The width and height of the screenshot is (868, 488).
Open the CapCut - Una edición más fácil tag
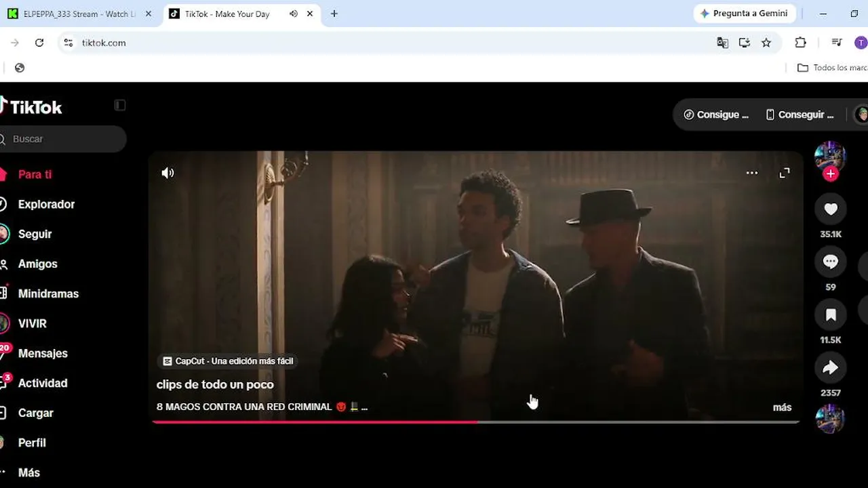click(228, 361)
